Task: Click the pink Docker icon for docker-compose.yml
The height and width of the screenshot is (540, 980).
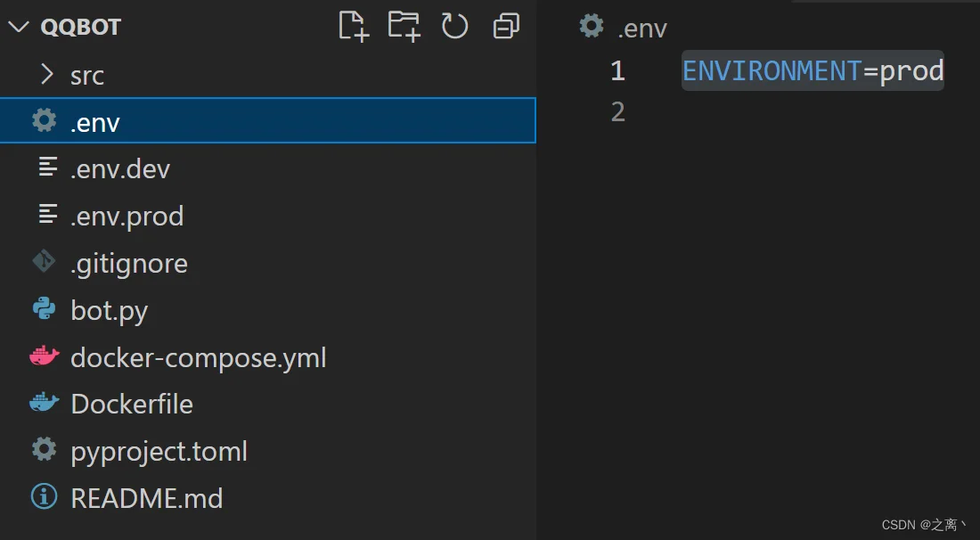Action: pos(45,356)
